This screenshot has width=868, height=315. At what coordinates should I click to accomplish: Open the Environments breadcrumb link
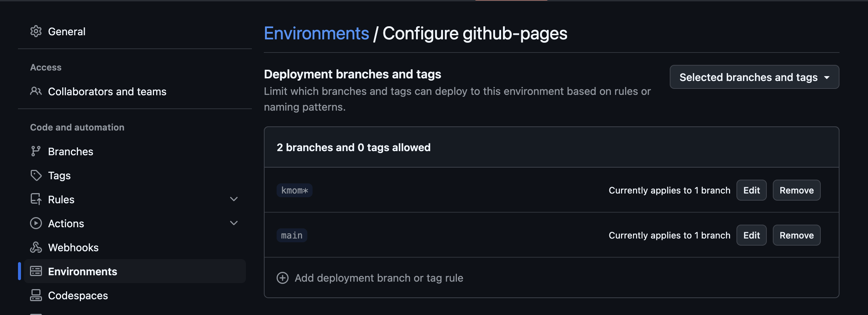tap(316, 33)
